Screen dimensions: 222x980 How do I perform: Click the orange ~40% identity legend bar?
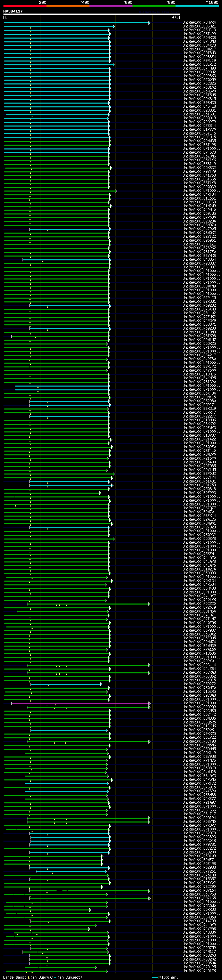(x=68, y=6)
